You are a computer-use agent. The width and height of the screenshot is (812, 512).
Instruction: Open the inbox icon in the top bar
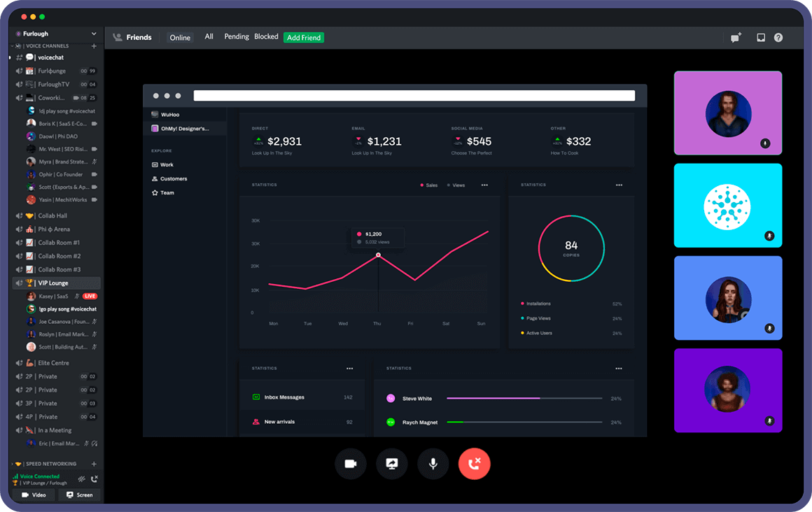(x=761, y=38)
